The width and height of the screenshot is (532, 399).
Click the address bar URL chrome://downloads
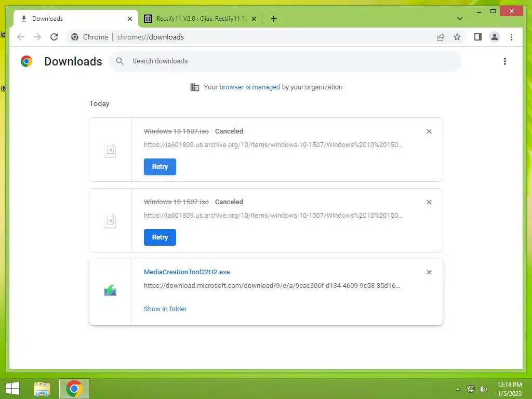(150, 37)
